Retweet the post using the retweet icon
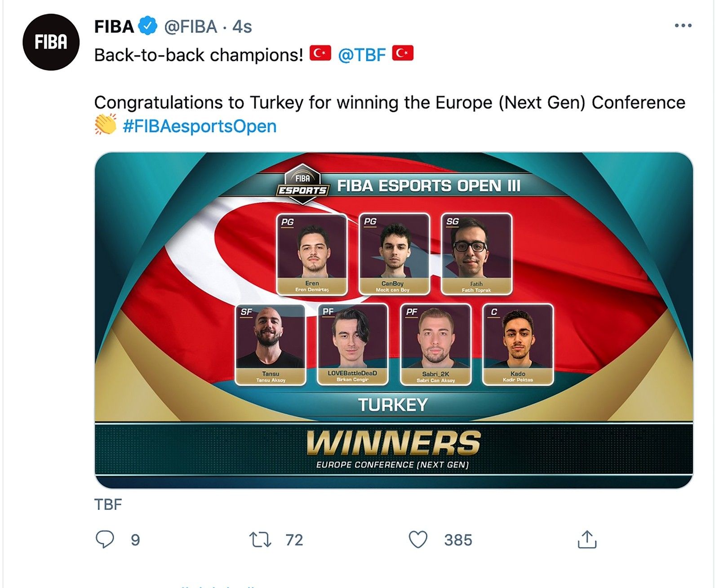 260,539
